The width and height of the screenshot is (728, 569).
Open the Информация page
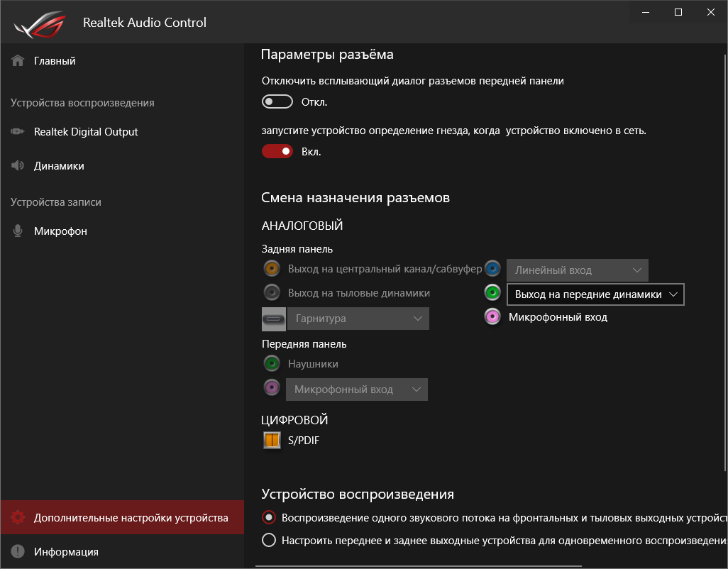[66, 552]
